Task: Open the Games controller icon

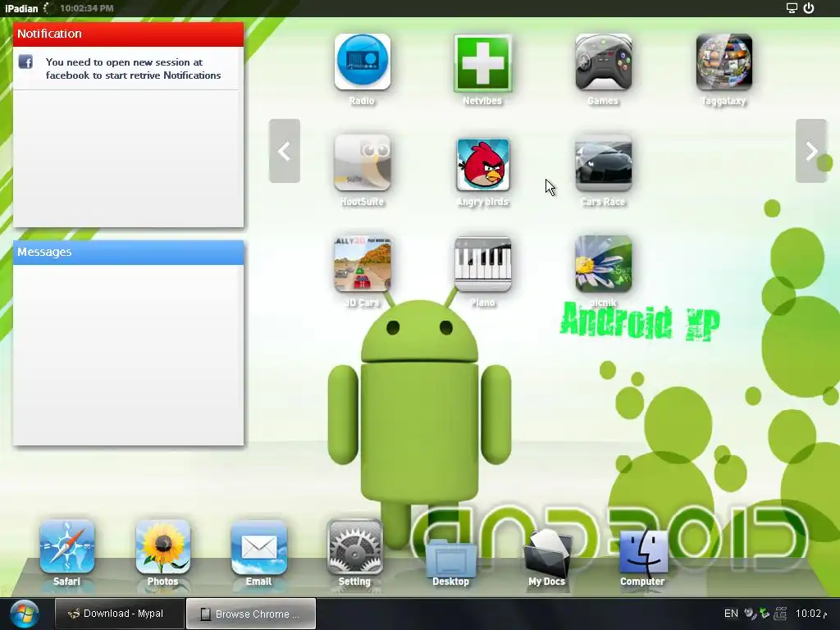Action: click(x=603, y=62)
